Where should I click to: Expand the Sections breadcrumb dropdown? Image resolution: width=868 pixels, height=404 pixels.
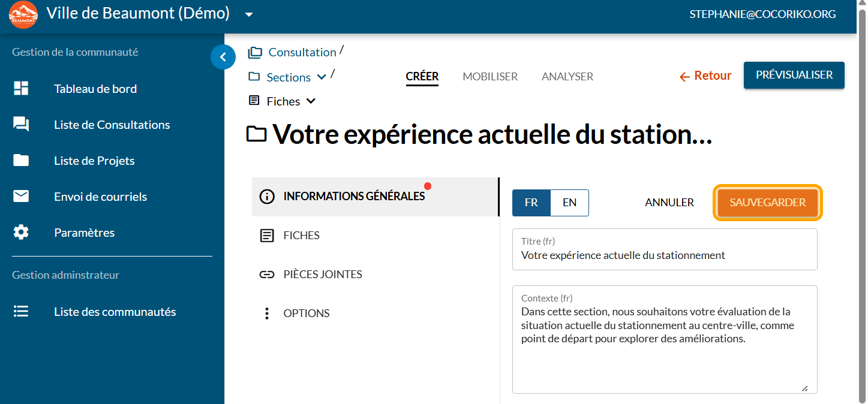point(322,77)
